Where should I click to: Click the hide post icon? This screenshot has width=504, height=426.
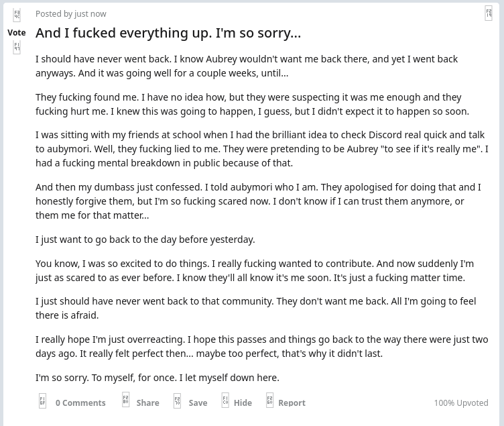(x=225, y=401)
